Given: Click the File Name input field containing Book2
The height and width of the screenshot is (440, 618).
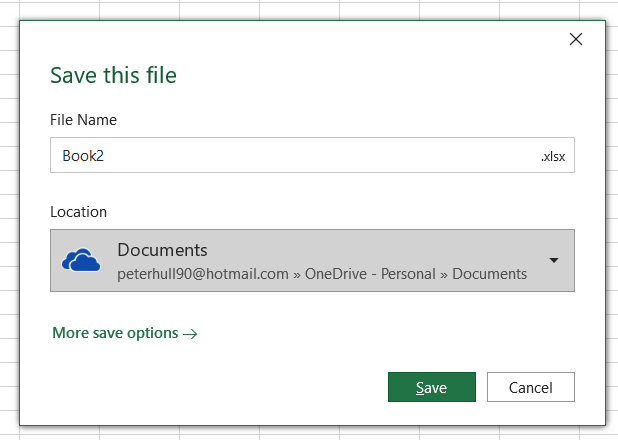Looking at the screenshot, I should tap(312, 155).
